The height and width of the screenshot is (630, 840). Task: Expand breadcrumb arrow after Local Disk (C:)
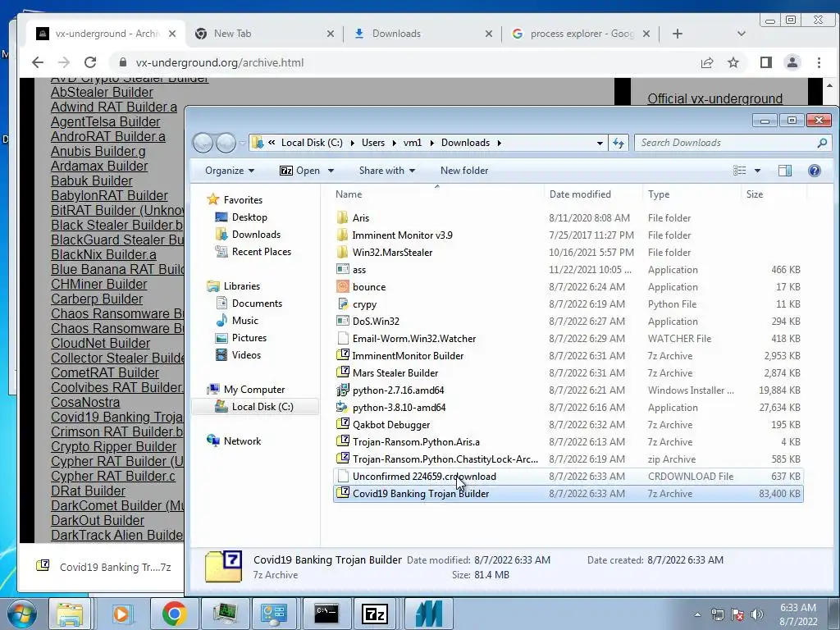tap(353, 143)
